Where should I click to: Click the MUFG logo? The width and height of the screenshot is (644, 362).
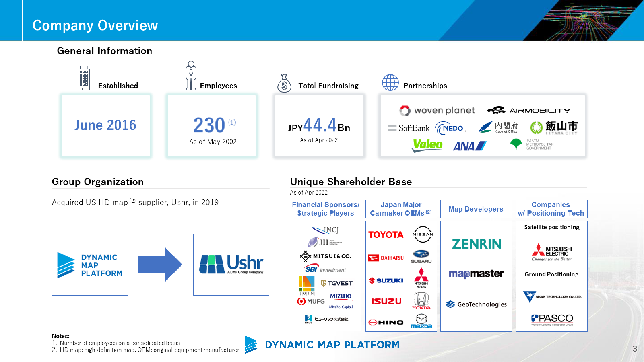311,301
